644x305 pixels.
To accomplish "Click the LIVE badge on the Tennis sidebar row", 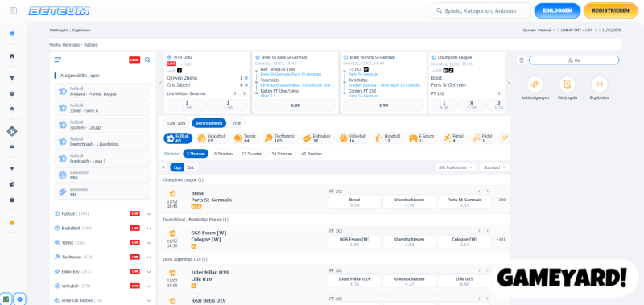I will tap(135, 242).
